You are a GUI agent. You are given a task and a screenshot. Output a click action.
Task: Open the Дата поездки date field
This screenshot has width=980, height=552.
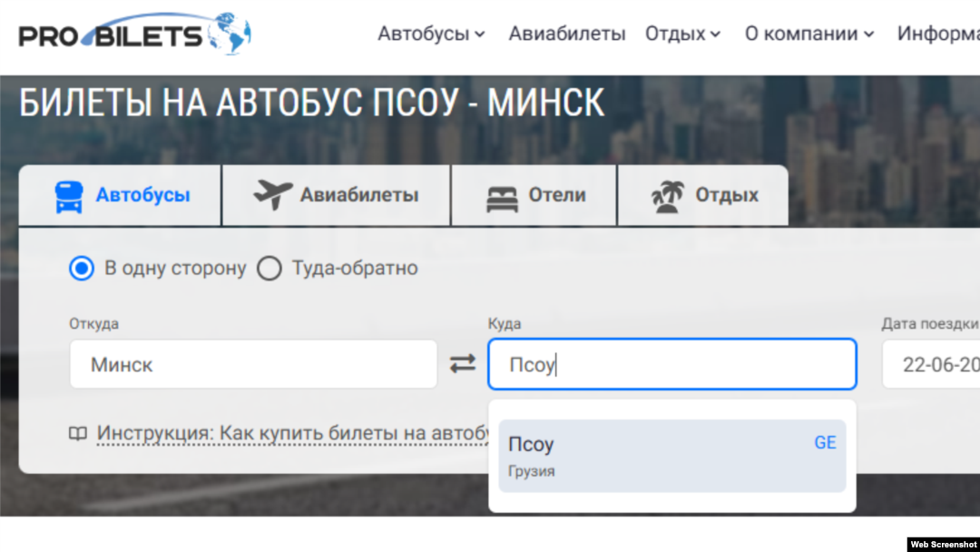pyautogui.click(x=931, y=364)
